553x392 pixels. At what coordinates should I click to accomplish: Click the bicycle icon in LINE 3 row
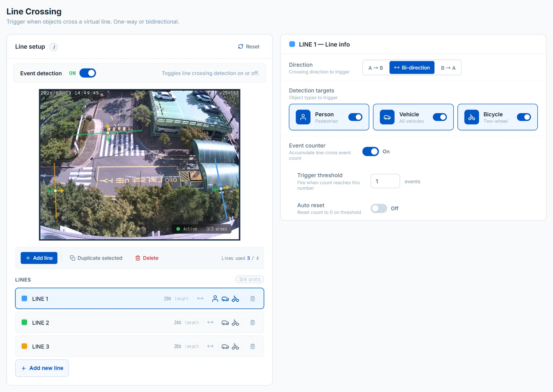(x=235, y=347)
